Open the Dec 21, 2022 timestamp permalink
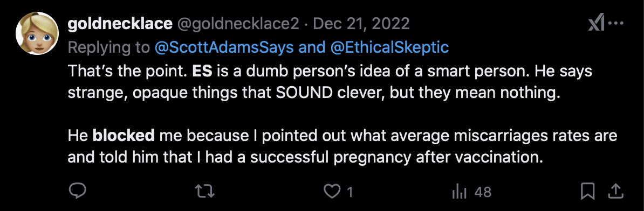Viewport: 644px width, 211px height. (361, 24)
